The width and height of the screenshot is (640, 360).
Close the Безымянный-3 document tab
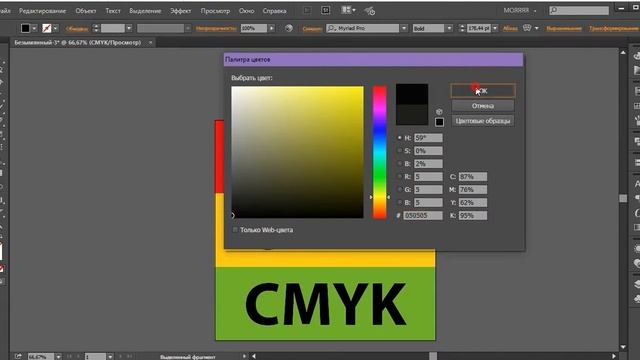pos(151,42)
